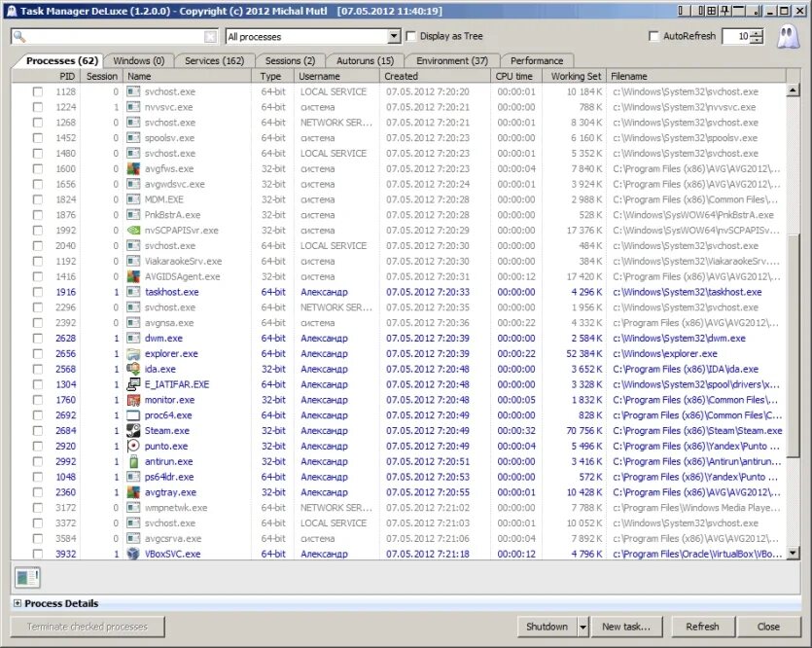Check the box for explorer.exe
The width and height of the screenshot is (812, 648).
37,354
